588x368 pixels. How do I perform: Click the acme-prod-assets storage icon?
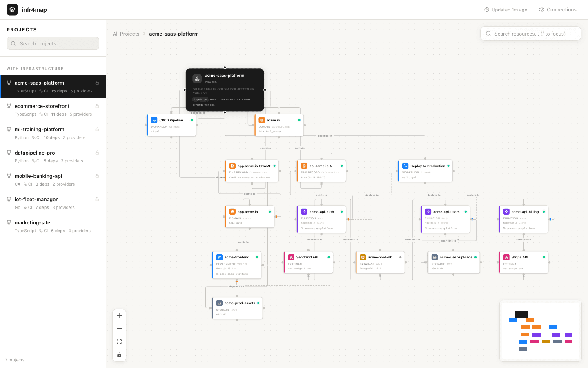[x=219, y=303]
